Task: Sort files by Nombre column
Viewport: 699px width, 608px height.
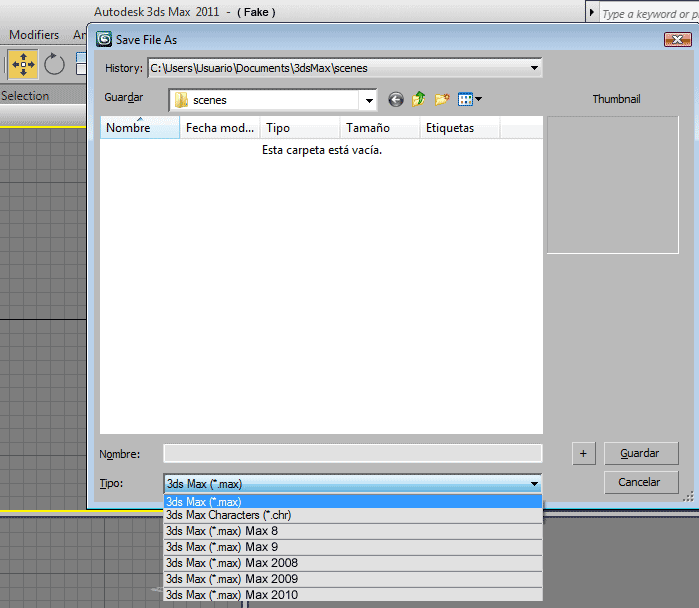Action: 140,128
